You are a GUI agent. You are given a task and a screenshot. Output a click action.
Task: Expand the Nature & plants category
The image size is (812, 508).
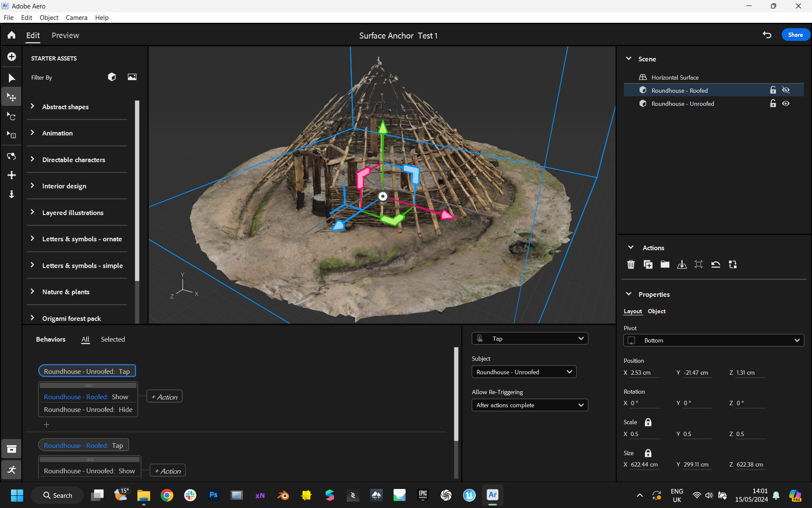[66, 292]
